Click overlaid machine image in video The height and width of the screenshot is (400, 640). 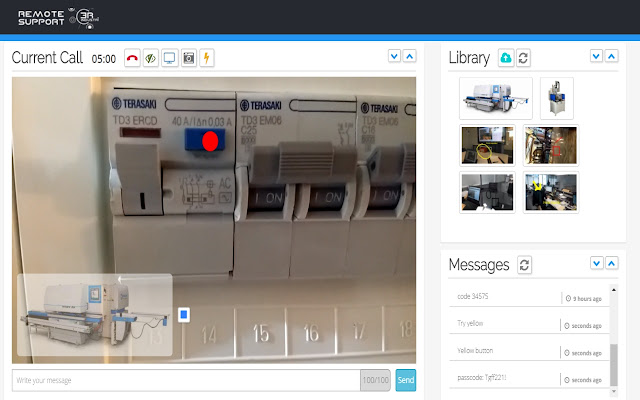pos(95,315)
